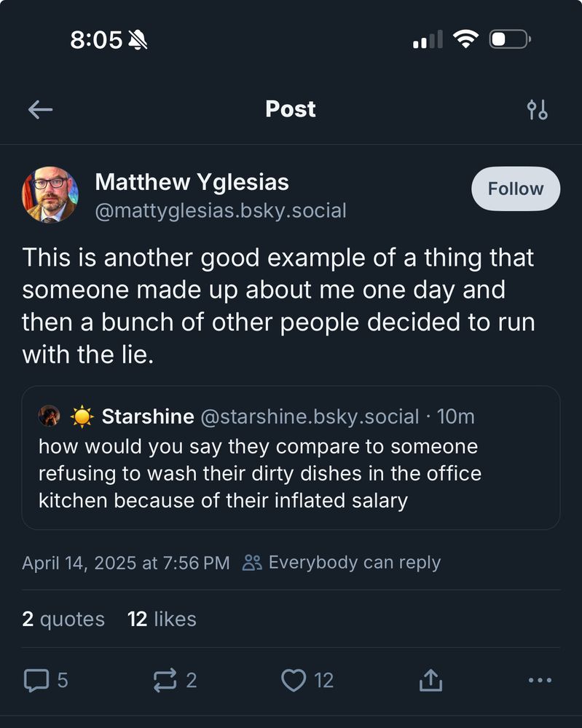Screen dimensions: 582x728
Task: Open post options with the three-dot icon
Action: point(539,681)
